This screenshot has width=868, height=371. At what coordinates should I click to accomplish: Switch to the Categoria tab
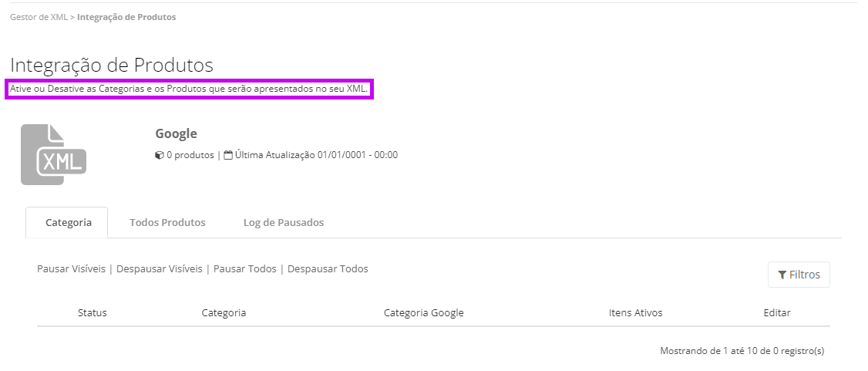(x=67, y=223)
